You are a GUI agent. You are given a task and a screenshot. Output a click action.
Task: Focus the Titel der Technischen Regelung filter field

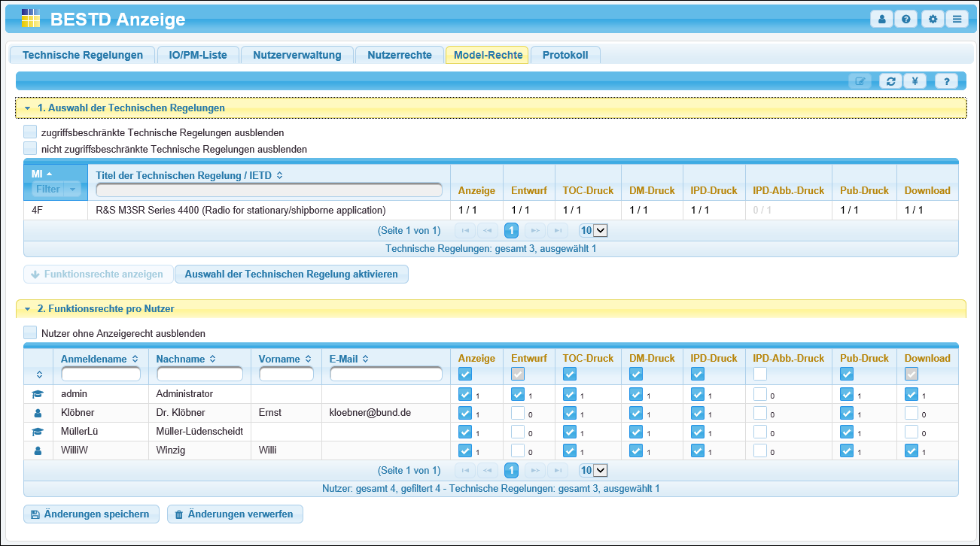pos(269,190)
